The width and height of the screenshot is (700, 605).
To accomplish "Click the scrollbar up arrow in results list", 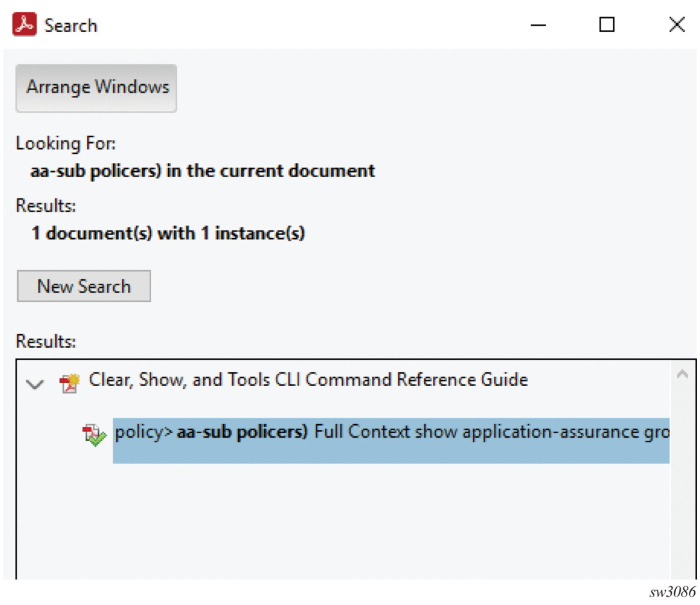I will click(682, 375).
